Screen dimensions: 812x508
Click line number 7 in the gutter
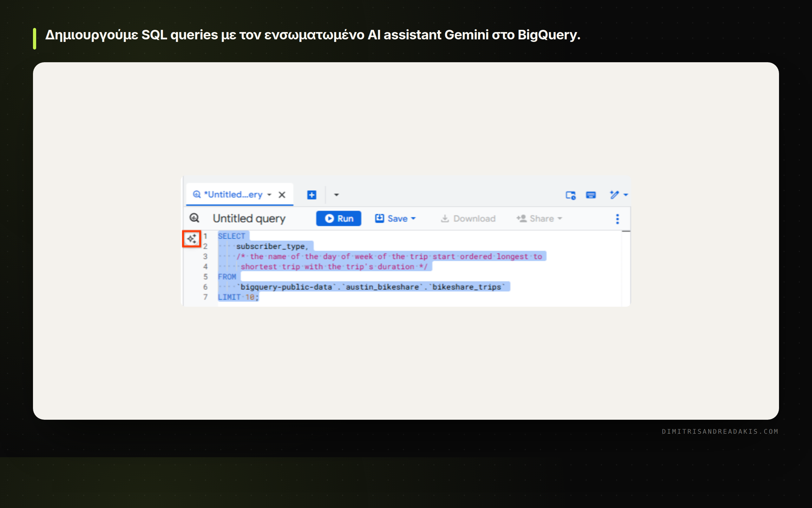click(205, 297)
